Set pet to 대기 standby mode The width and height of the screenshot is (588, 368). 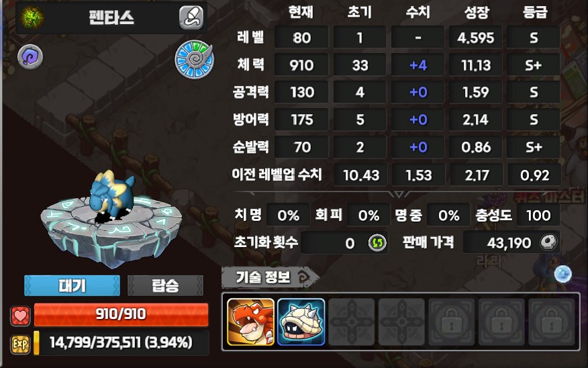coord(72,286)
